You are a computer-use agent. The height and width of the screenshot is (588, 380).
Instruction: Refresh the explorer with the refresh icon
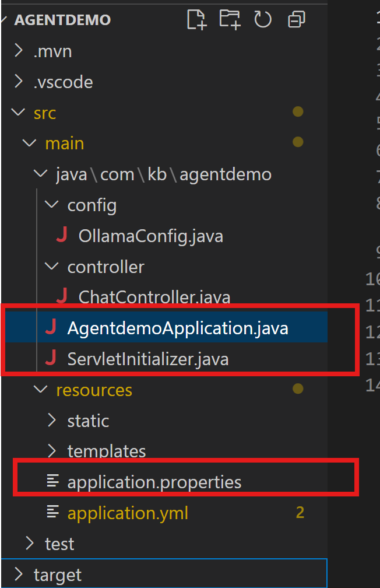coord(263,19)
